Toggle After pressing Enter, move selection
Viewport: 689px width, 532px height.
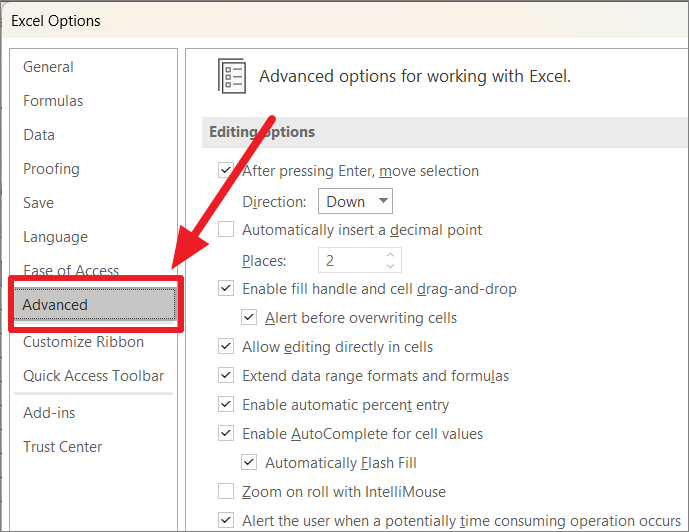click(226, 171)
